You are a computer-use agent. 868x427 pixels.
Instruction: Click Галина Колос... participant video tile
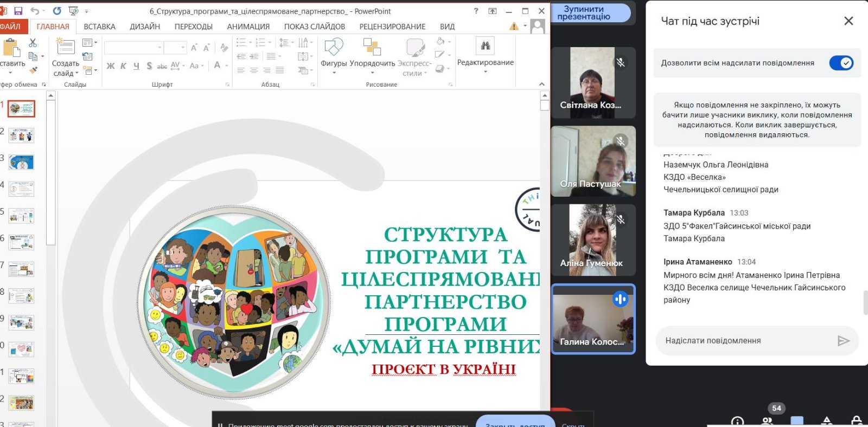click(593, 319)
